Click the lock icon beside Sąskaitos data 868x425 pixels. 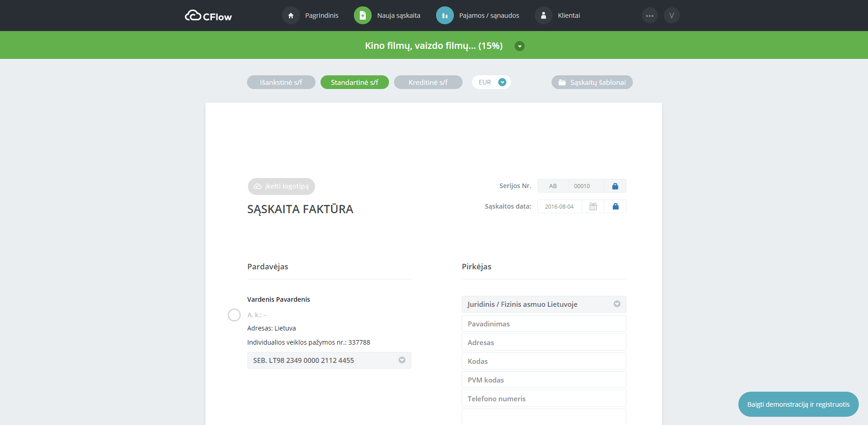615,206
